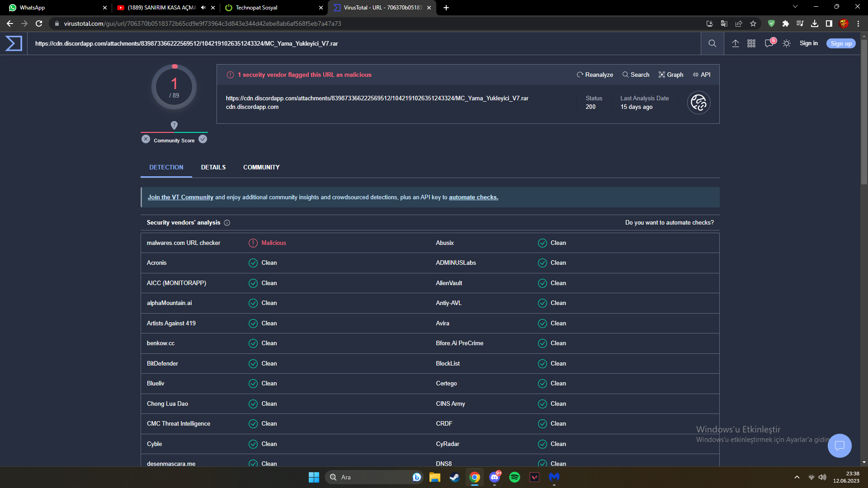Screen dimensions: 868x488
Task: Open the search magnifier icon in header
Action: pyautogui.click(x=712, y=43)
